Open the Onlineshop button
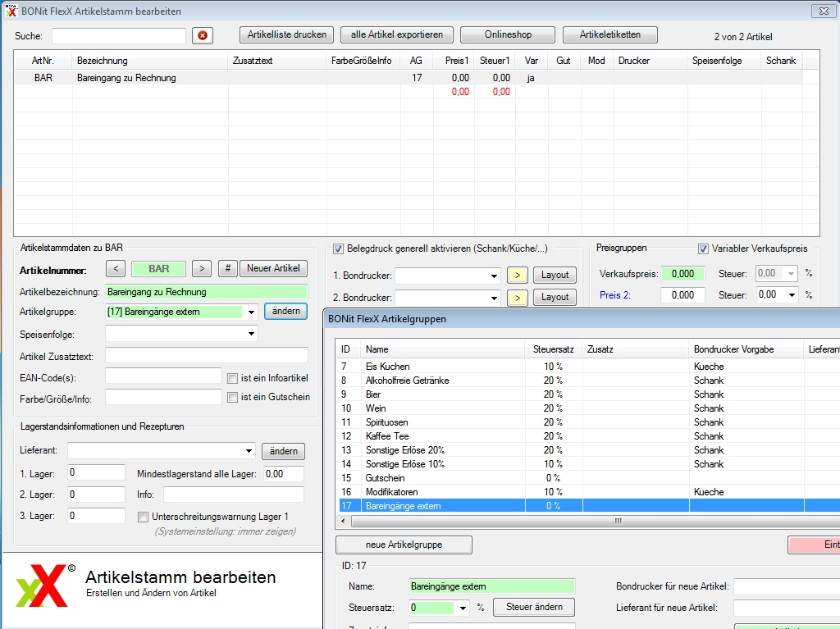 point(508,34)
